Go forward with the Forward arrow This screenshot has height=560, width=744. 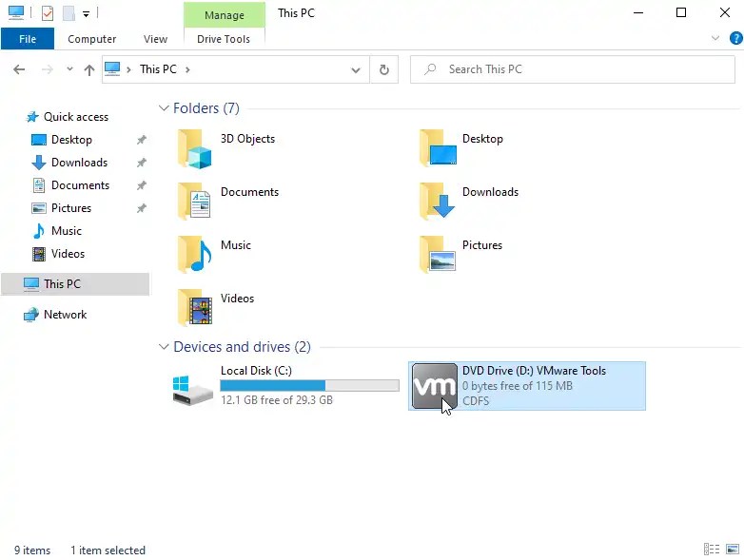[48, 69]
